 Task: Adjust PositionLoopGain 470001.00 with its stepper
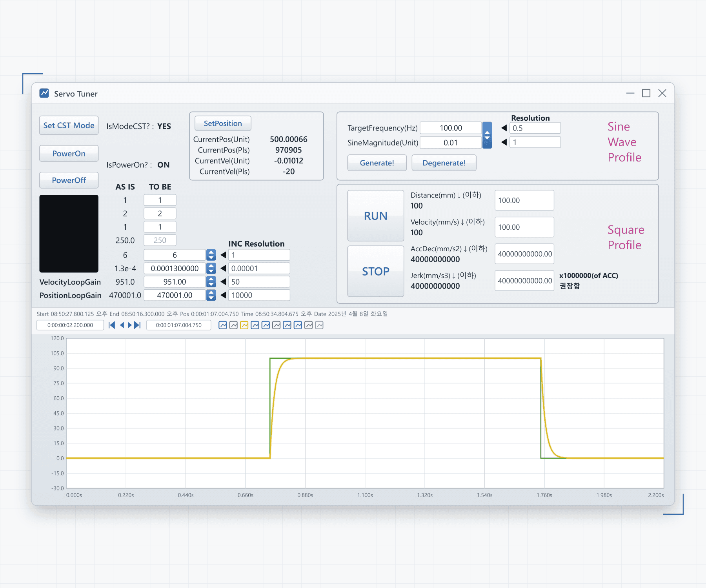pyautogui.click(x=211, y=295)
